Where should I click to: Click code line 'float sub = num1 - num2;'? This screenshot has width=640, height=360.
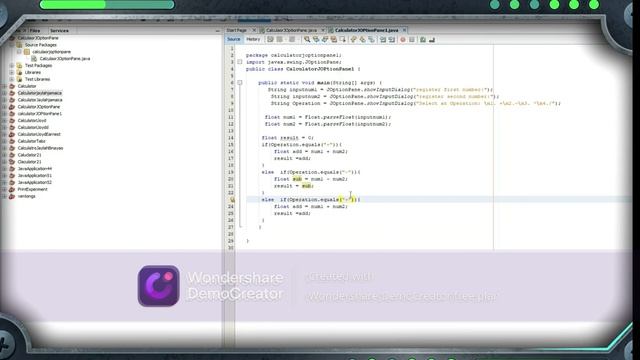(311, 179)
